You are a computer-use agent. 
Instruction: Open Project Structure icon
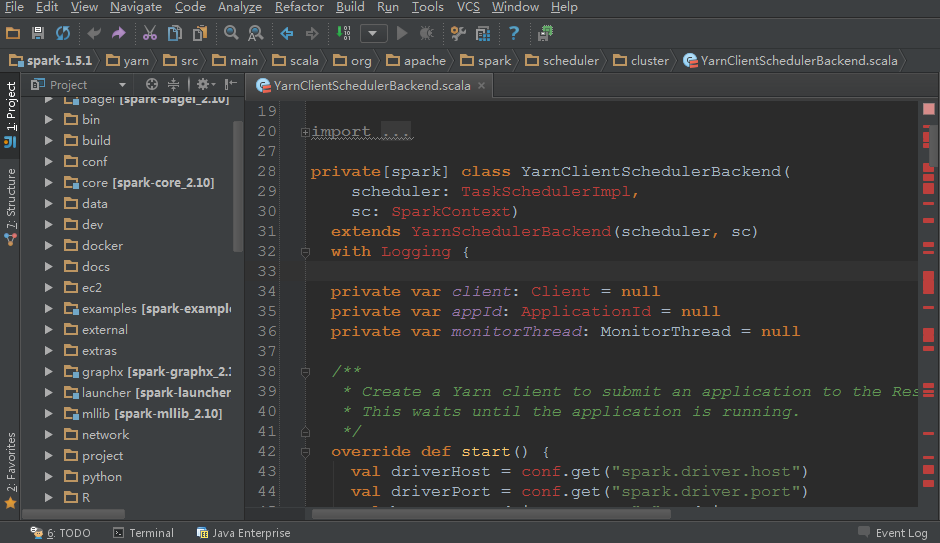point(483,33)
